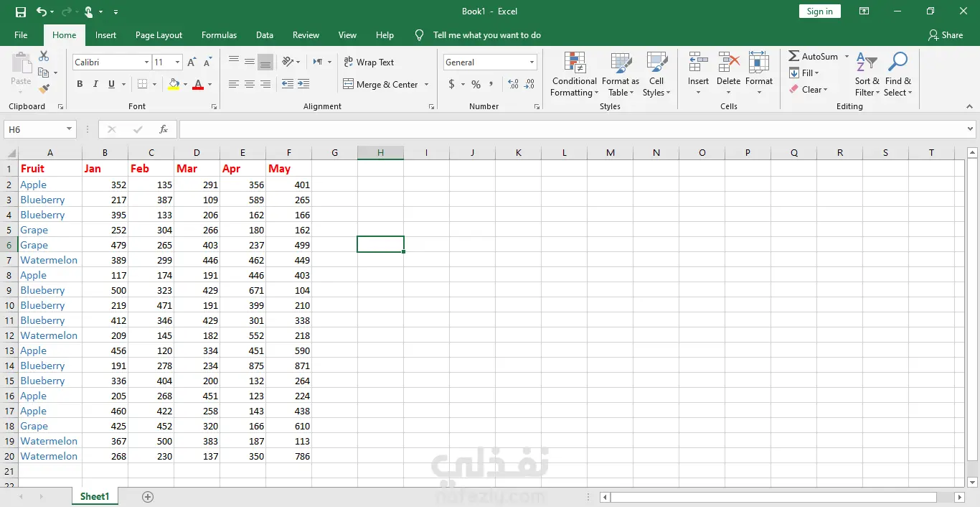This screenshot has height=507, width=980.
Task: Select cell containing Fruit header
Action: click(x=50, y=169)
